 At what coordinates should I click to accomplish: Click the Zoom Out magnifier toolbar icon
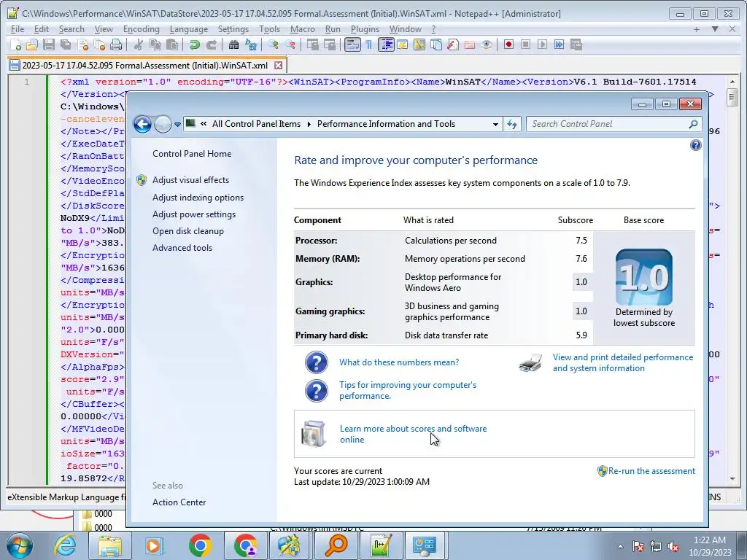click(x=290, y=44)
